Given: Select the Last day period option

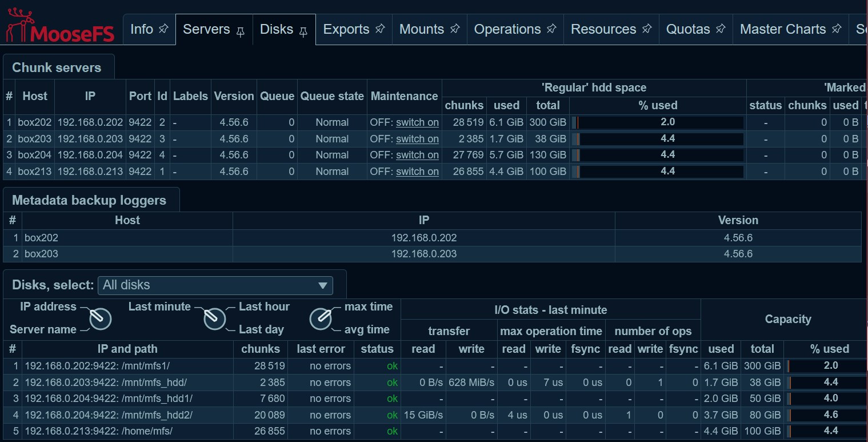Looking at the screenshot, I should click(x=261, y=329).
